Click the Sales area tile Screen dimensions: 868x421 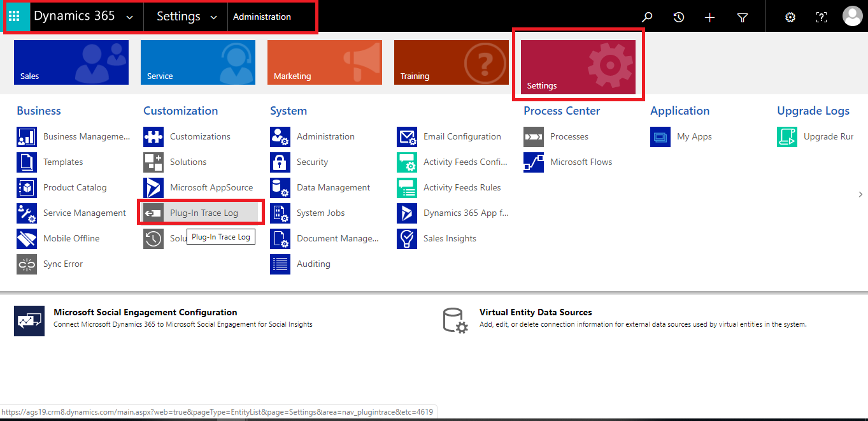(x=71, y=62)
